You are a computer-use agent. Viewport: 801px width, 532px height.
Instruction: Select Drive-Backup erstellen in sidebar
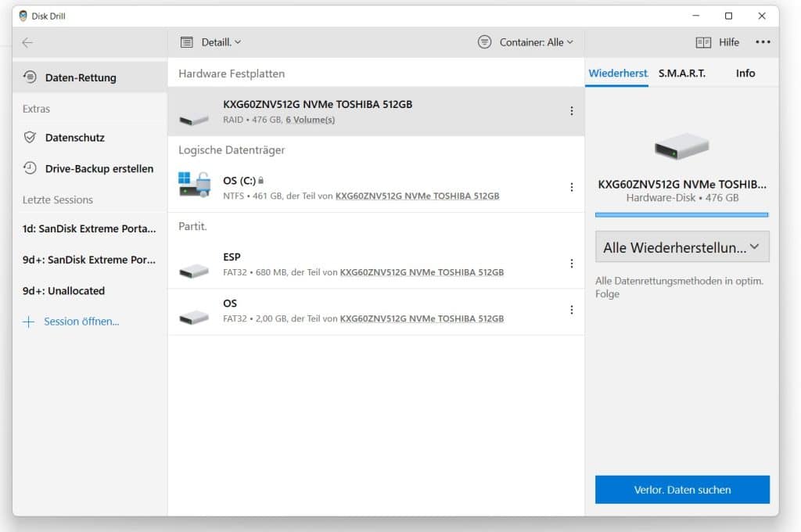90,169
